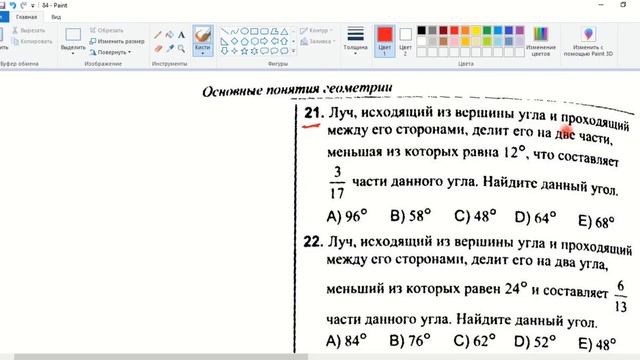Open the Толщина line thickness dropdown
Image resolution: width=640 pixels, height=360 pixels.
356,41
